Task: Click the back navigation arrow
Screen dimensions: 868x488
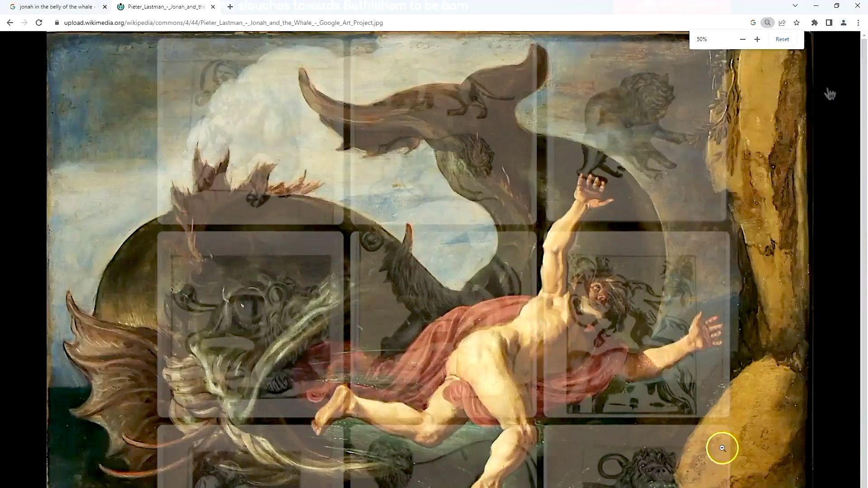Action: 10,23
